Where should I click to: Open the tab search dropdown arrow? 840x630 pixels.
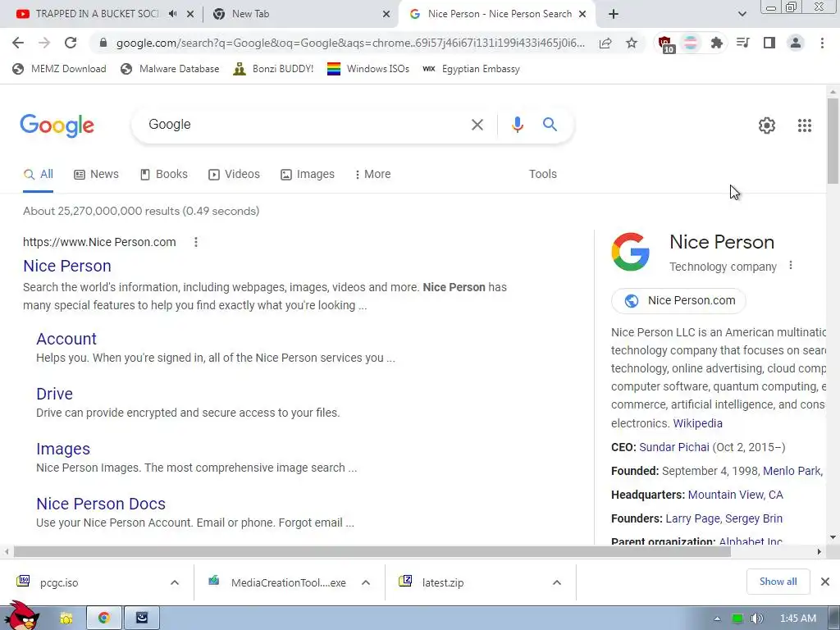(x=742, y=14)
